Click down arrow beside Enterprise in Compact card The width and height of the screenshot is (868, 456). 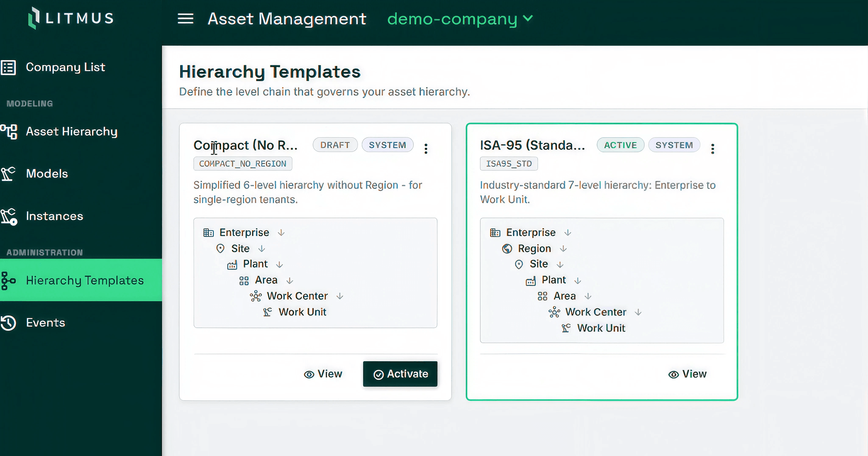point(281,233)
